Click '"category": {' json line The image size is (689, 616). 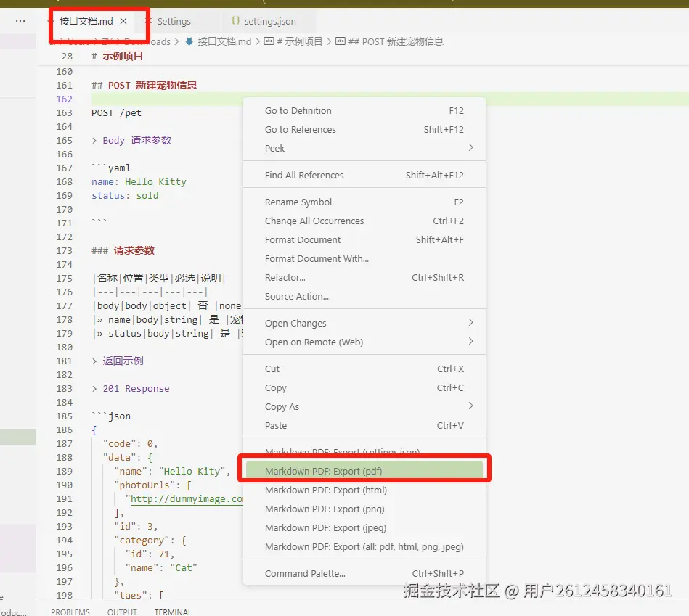click(x=150, y=541)
